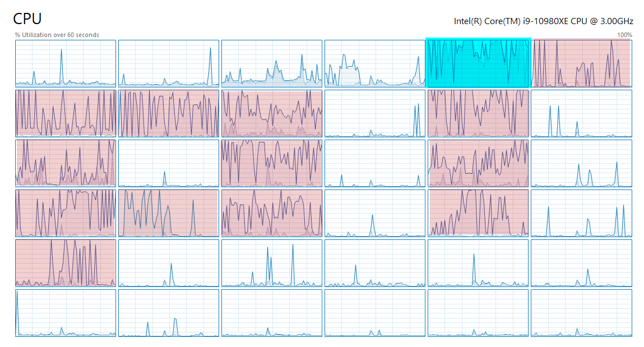Click the Intel Core i9-10980XE processor name label
The height and width of the screenshot is (347, 644).
543,21
